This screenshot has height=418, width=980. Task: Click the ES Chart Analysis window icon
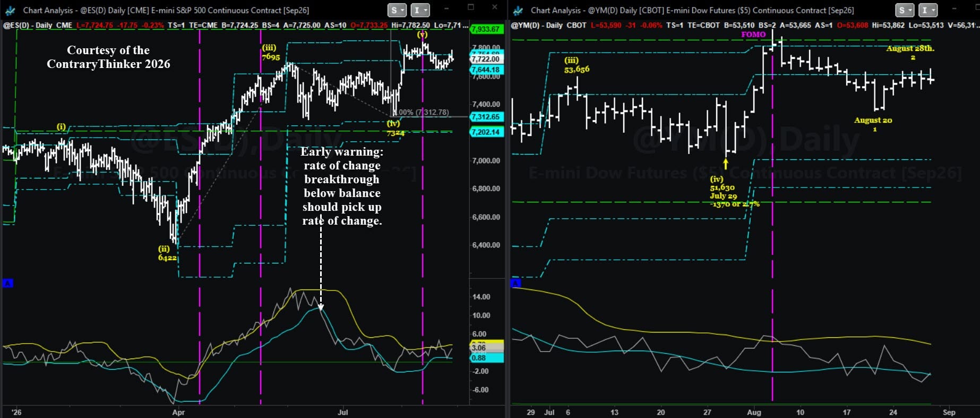pyautogui.click(x=10, y=10)
